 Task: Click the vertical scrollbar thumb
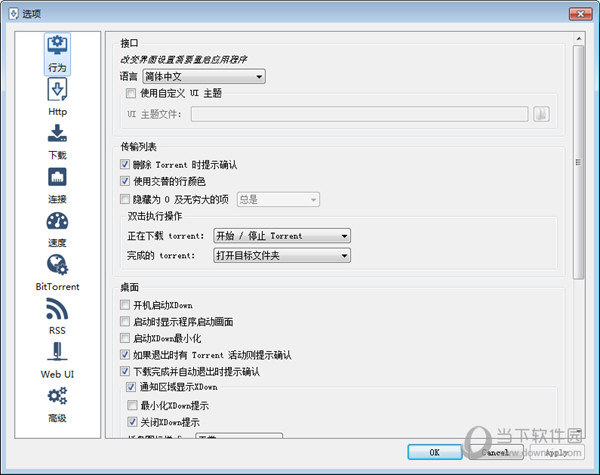pos(579,162)
